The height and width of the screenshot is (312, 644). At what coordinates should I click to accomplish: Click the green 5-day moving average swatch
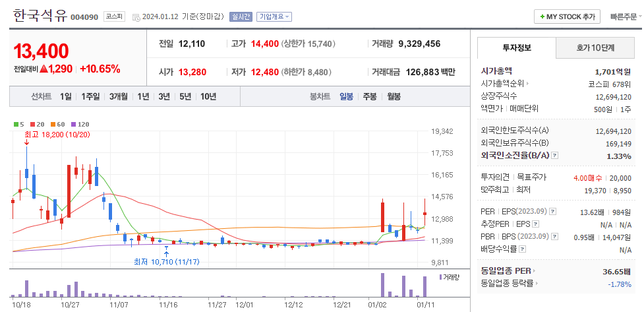(16, 124)
